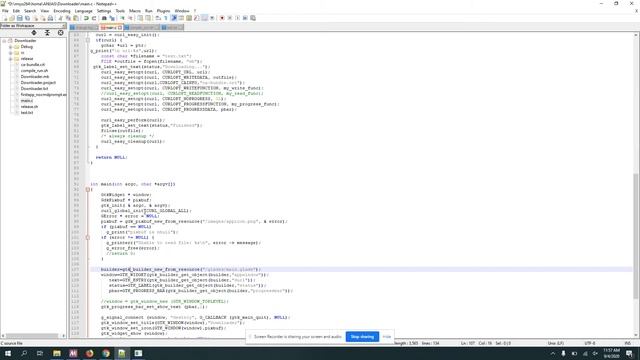
Task: Open the Windows Start menu
Action: pyautogui.click(x=8, y=353)
